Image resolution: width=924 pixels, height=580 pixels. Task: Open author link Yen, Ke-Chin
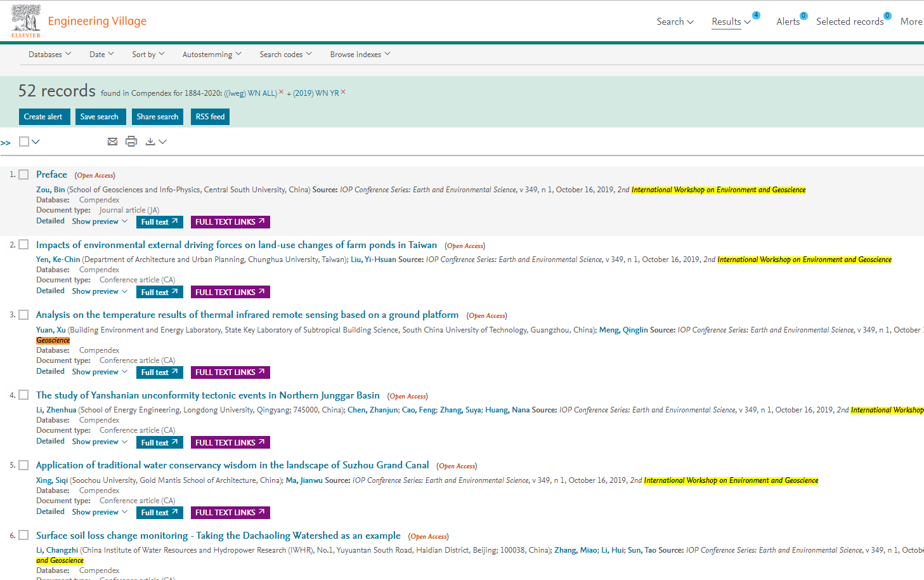tap(58, 260)
